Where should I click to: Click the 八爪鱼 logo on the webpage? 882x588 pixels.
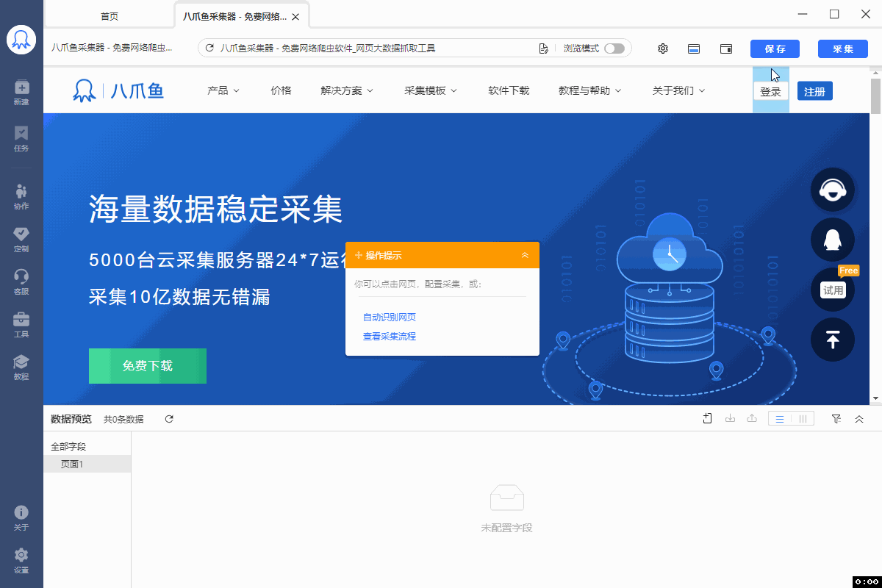(118, 90)
